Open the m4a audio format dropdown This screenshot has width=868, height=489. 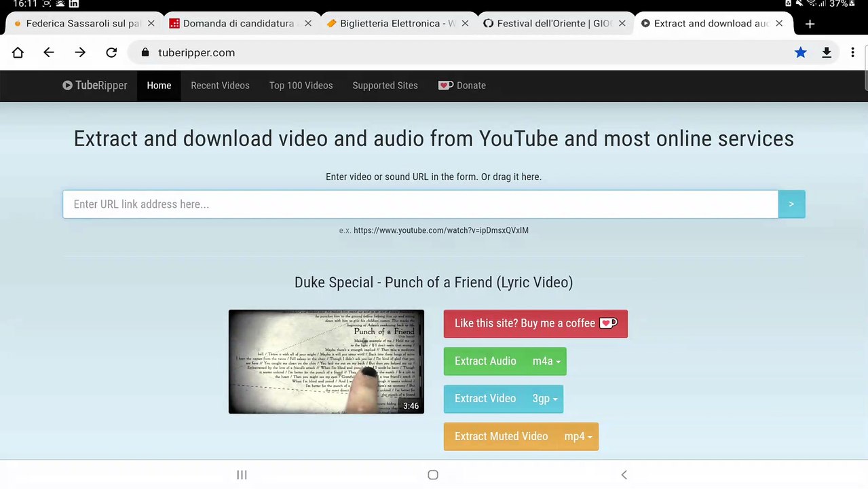pos(546,361)
